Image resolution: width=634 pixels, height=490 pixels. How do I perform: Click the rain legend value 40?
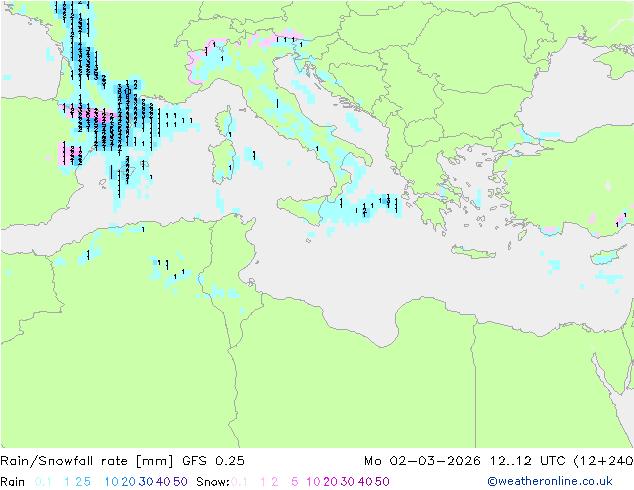[x=163, y=482]
